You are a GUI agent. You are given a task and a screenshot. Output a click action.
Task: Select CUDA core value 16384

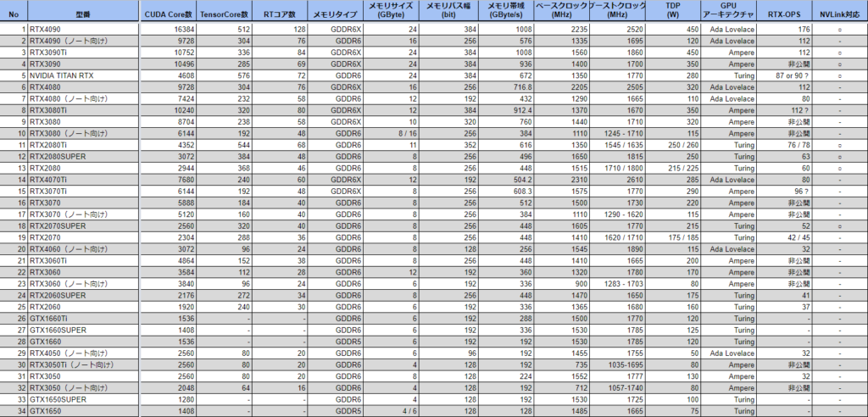[x=169, y=30]
